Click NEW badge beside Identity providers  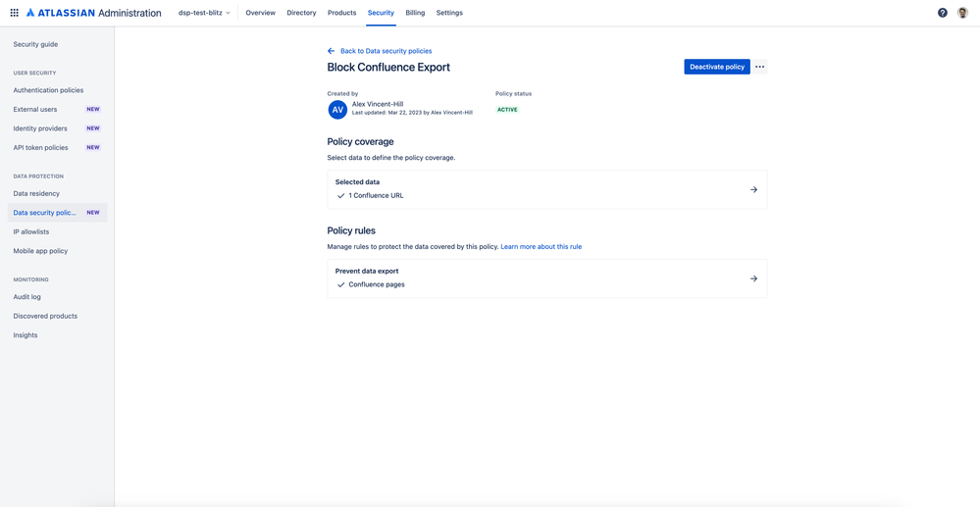pyautogui.click(x=93, y=128)
